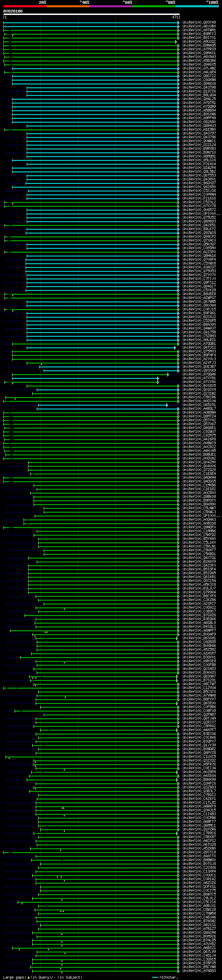The width and height of the screenshot is (222, 980).
Task: Click the white query ruler bar 1–471
Action: [x=92, y=14]
